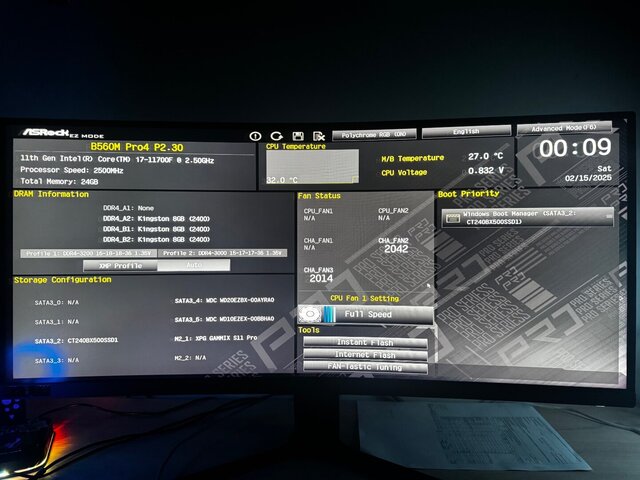The height and width of the screenshot is (480, 640).
Task: Launch Internet Flash tool
Action: tap(364, 355)
